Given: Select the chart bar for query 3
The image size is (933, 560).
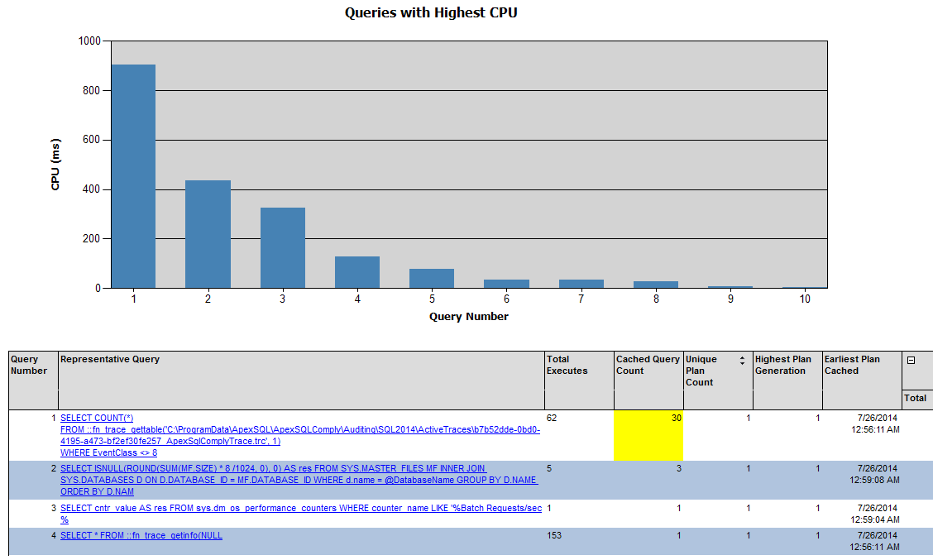Looking at the screenshot, I should [282, 247].
